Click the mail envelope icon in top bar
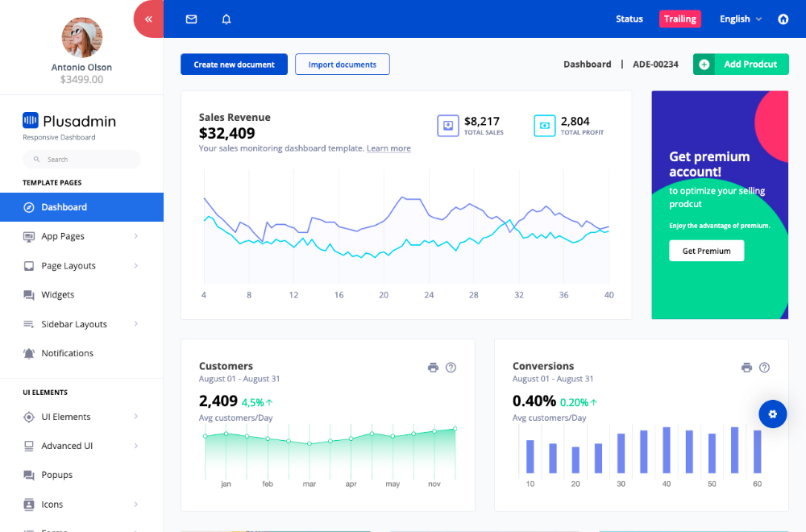 (191, 19)
